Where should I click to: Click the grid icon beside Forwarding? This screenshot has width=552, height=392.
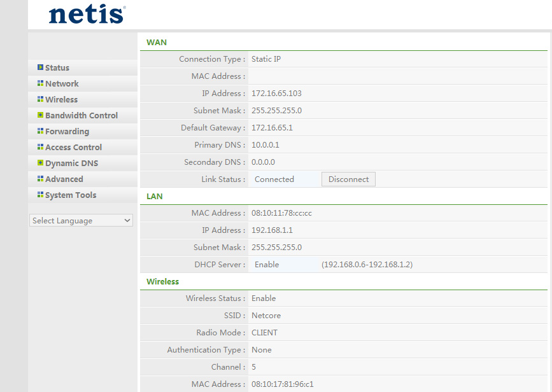coord(40,131)
